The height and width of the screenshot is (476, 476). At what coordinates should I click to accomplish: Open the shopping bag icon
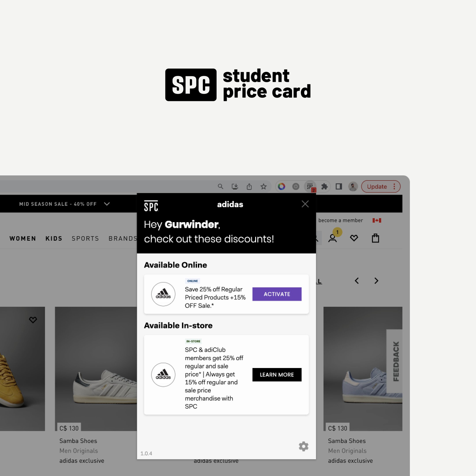point(375,238)
